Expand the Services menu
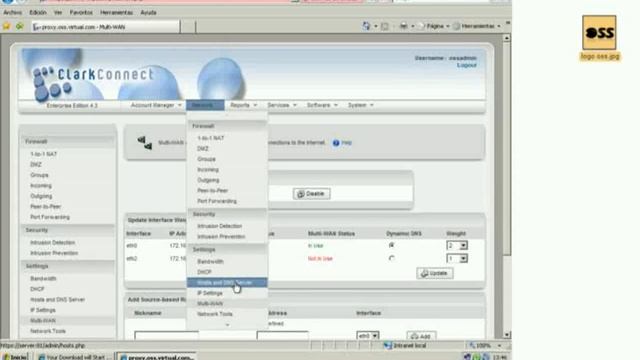The width and height of the screenshot is (640, 360). pyautogui.click(x=282, y=105)
